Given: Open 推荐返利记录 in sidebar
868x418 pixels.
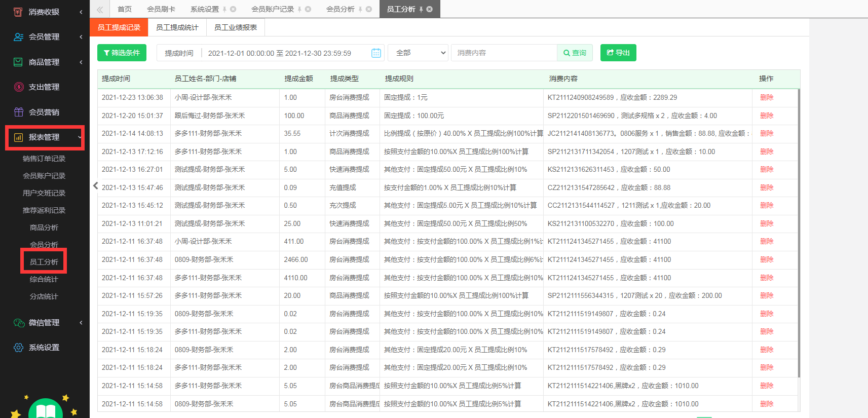Looking at the screenshot, I should coord(44,210).
